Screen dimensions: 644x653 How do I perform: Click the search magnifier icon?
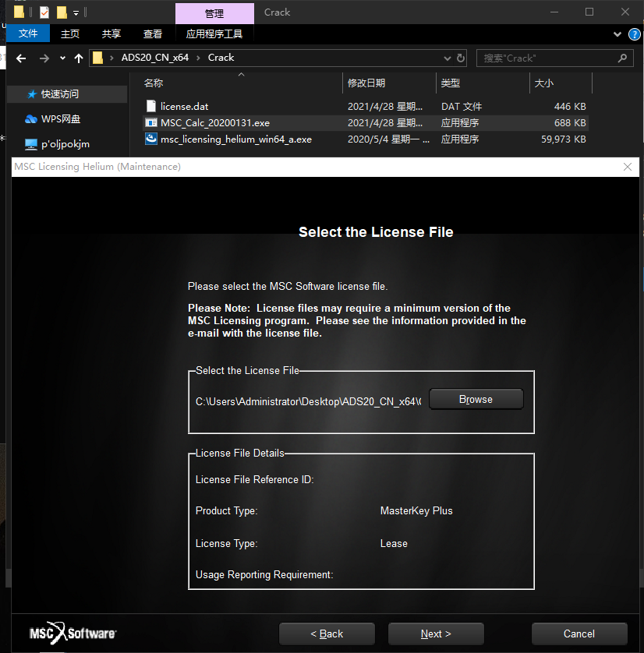coord(622,58)
